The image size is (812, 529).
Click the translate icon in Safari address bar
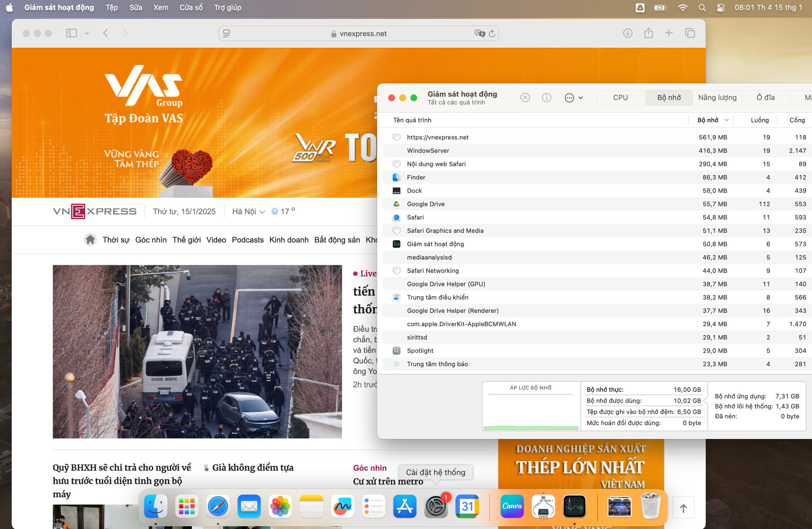point(479,34)
